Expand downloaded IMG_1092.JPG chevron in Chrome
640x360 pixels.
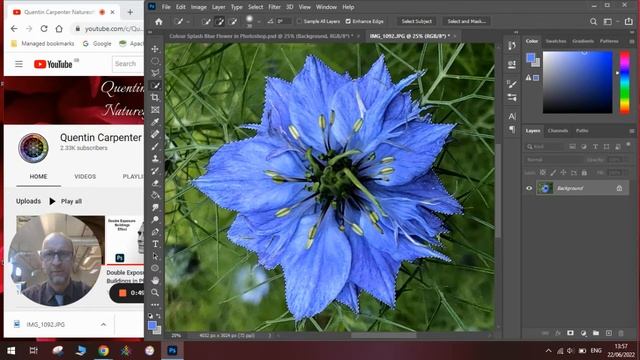coord(103,324)
